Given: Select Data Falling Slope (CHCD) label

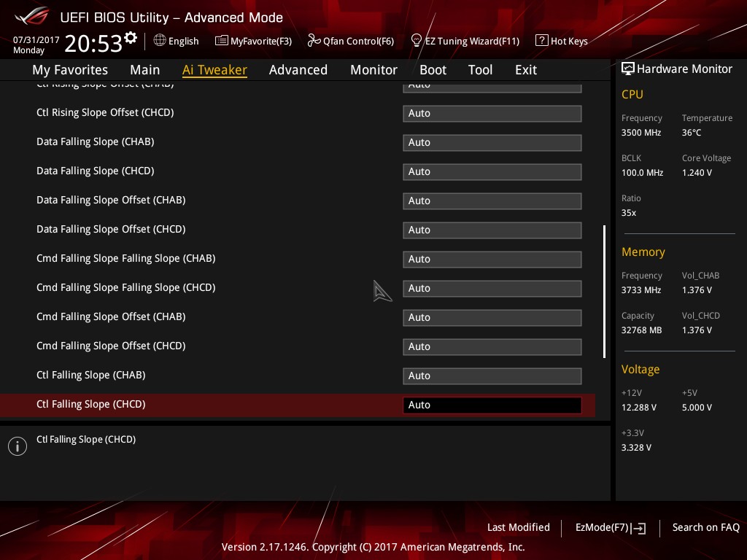Looking at the screenshot, I should 96,171.
